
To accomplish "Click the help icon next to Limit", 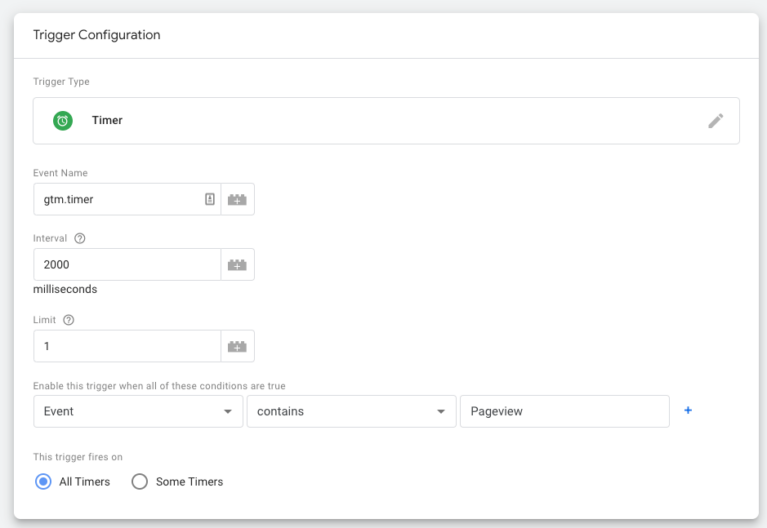I will click(68, 320).
